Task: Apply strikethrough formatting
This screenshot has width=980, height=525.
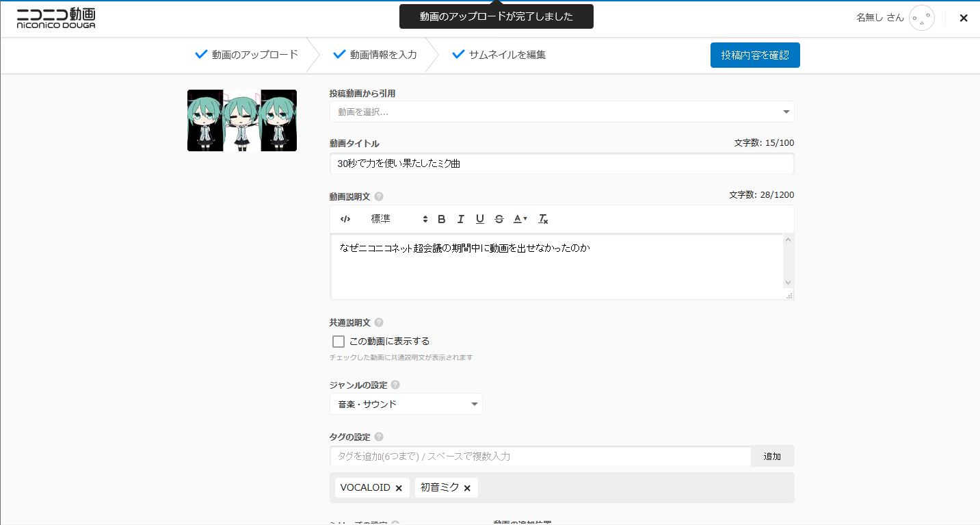Action: [499, 219]
